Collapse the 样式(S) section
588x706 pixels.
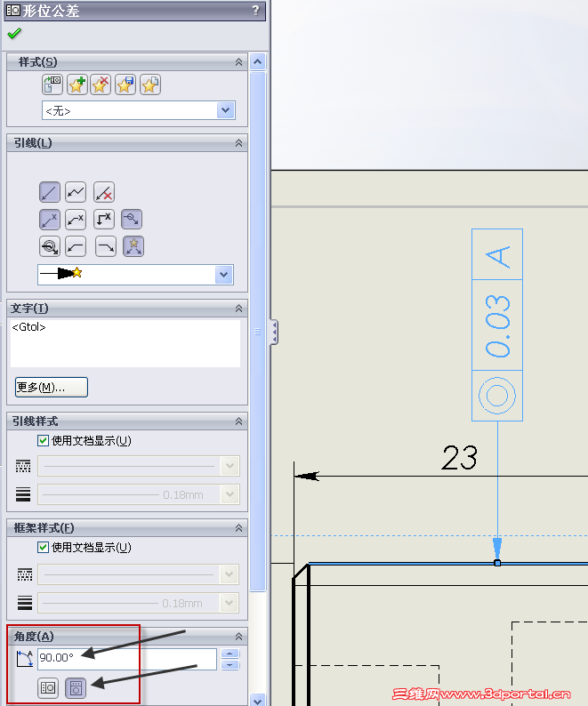click(238, 62)
